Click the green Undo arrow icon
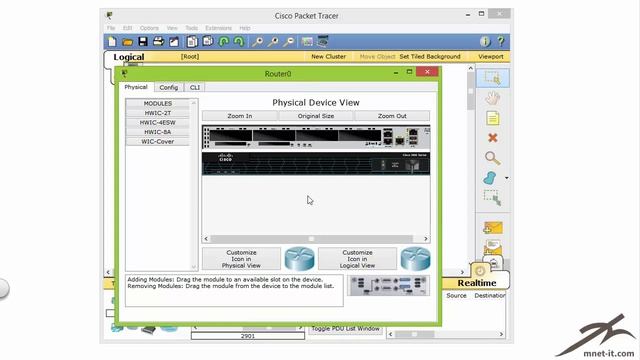The image size is (640, 360). pos(224,42)
